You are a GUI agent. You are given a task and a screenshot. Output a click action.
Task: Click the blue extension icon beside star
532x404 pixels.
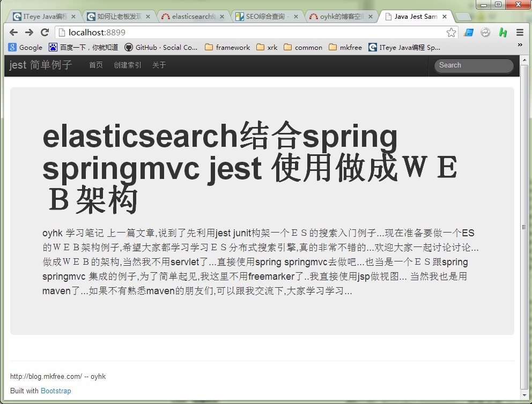click(469, 33)
